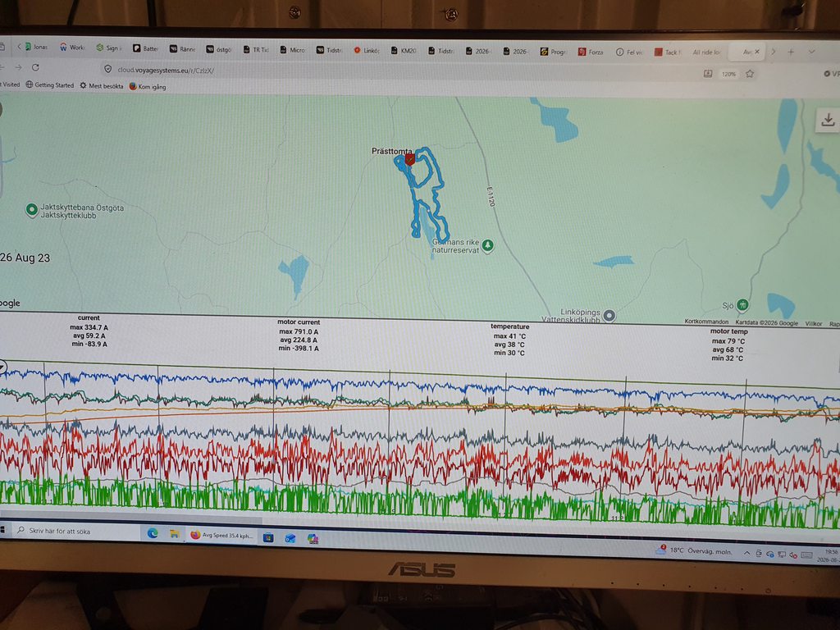Open the Microsoft Store taskbar icon
Viewport: 840px width, 630px height.
pyautogui.click(x=268, y=536)
